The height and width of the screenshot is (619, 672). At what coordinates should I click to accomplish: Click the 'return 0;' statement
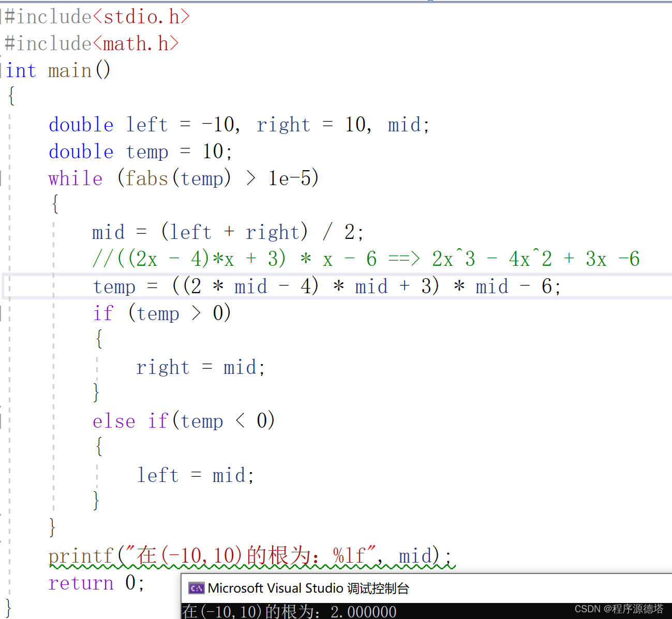pyautogui.click(x=97, y=583)
